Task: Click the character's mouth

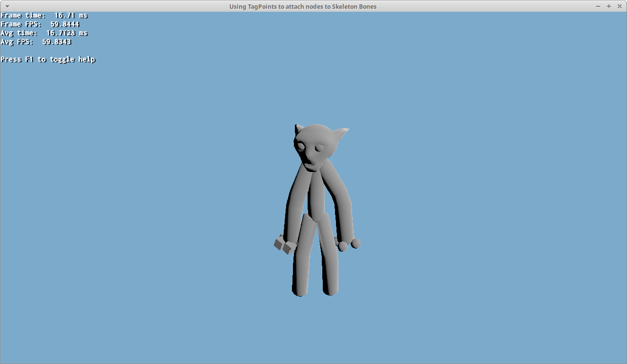Action: point(312,166)
